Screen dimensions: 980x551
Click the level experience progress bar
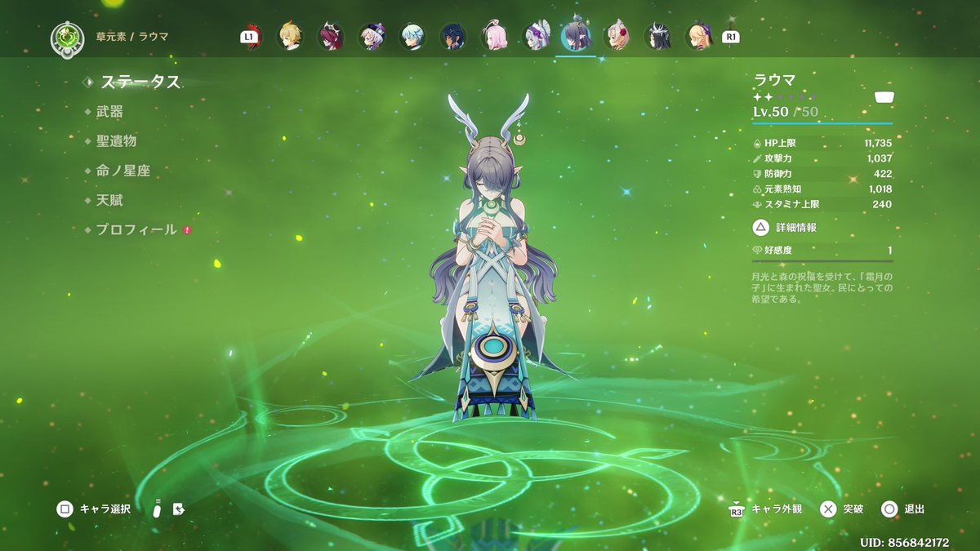(822, 123)
